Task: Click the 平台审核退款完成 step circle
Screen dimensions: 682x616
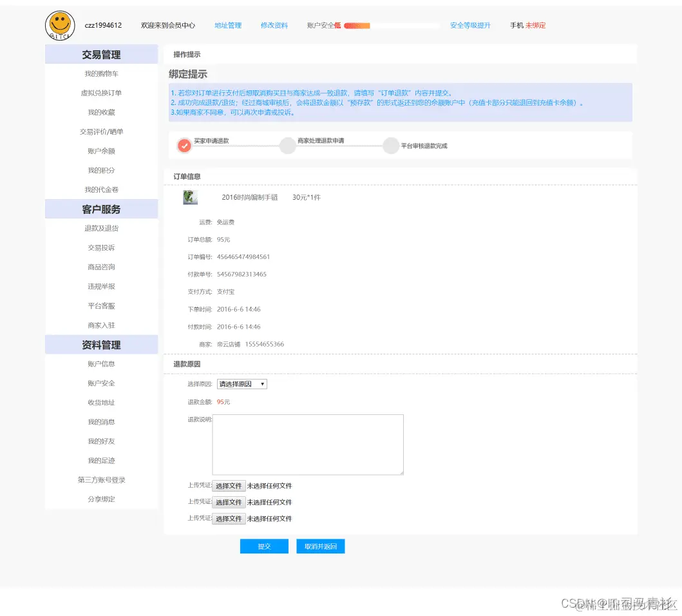Action: (391, 145)
